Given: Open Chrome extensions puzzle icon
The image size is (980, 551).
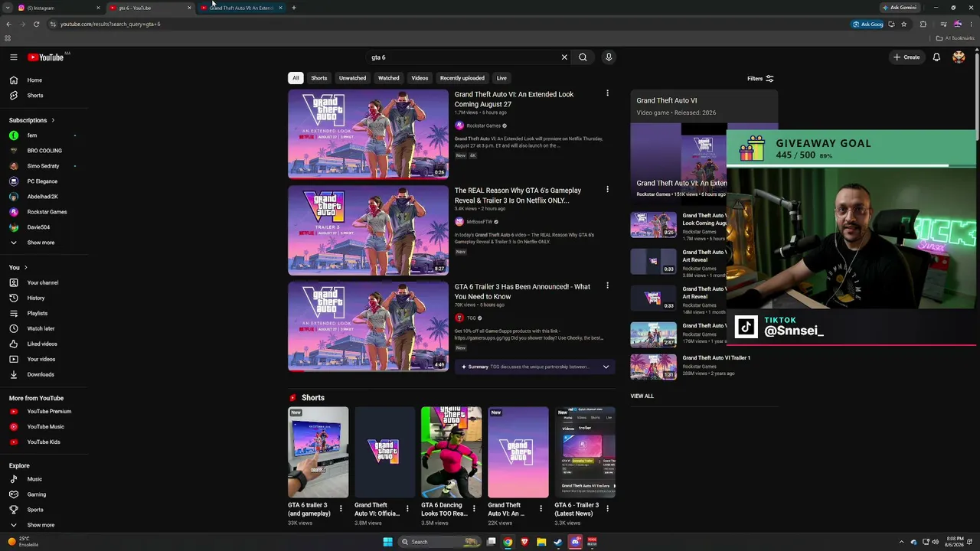Looking at the screenshot, I should tap(923, 24).
